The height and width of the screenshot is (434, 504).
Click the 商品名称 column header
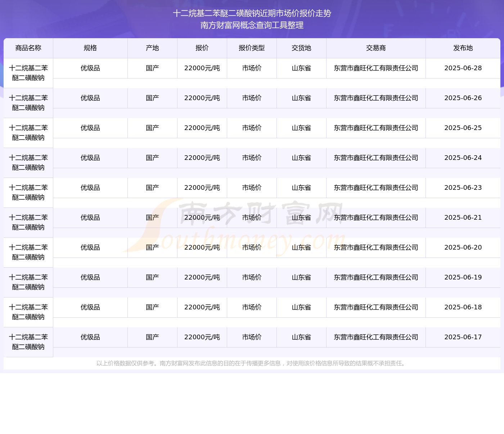pos(28,48)
